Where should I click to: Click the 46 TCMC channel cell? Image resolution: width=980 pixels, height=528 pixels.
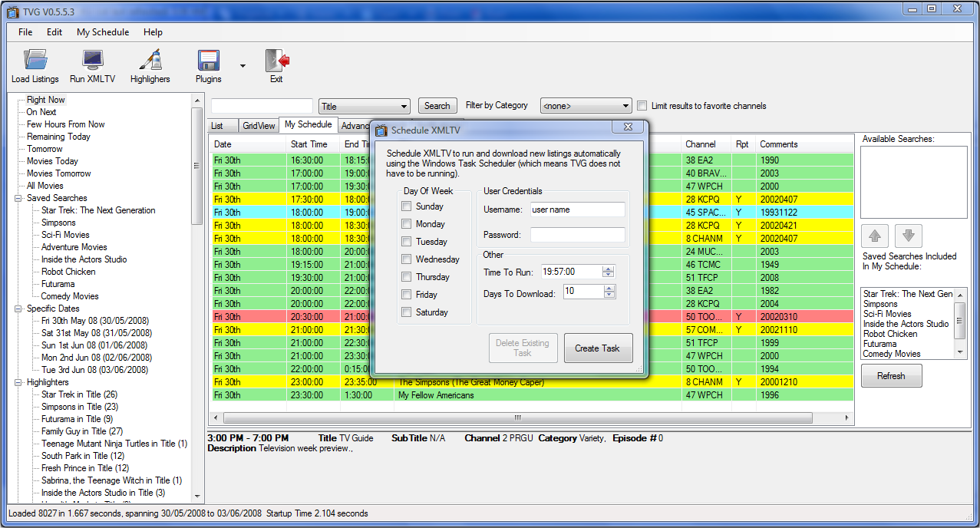coord(706,265)
